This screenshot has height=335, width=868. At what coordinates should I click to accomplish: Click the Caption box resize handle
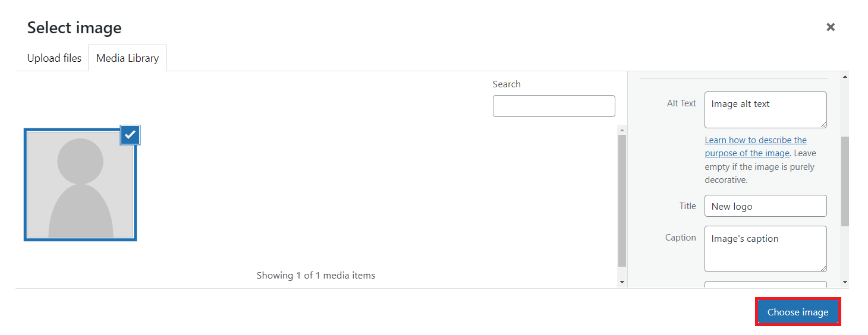click(x=823, y=268)
